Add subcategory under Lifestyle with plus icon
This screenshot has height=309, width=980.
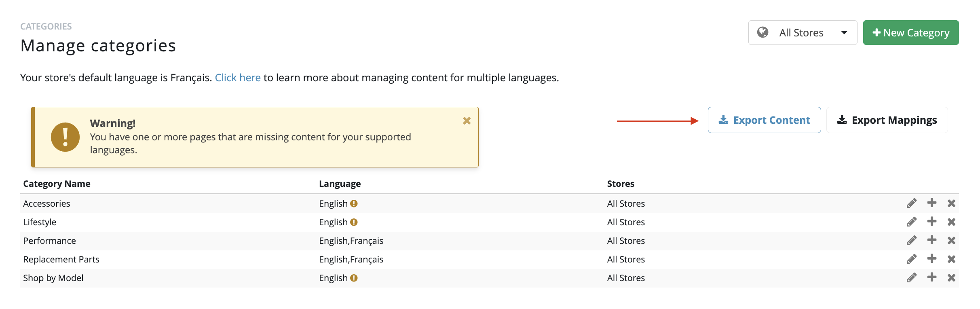coord(932,221)
